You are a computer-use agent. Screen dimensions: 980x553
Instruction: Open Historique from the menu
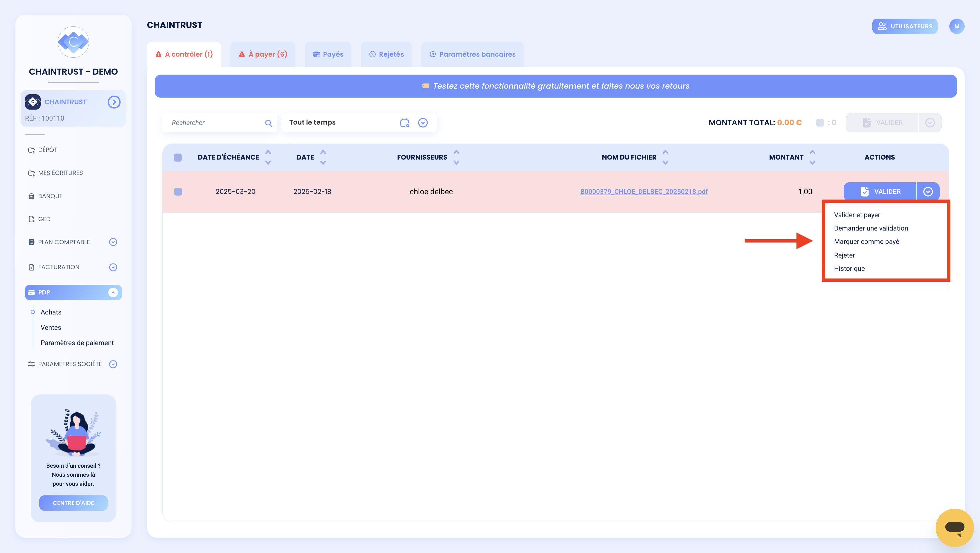pyautogui.click(x=849, y=269)
